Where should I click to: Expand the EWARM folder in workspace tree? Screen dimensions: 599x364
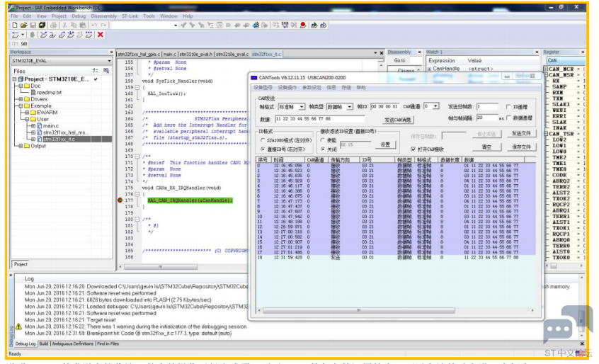(x=27, y=113)
